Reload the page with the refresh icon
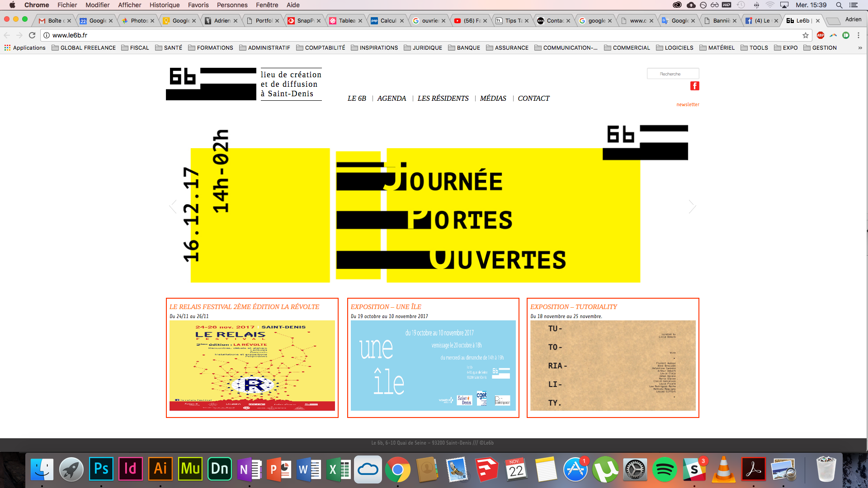The width and height of the screenshot is (868, 488). pos(32,35)
